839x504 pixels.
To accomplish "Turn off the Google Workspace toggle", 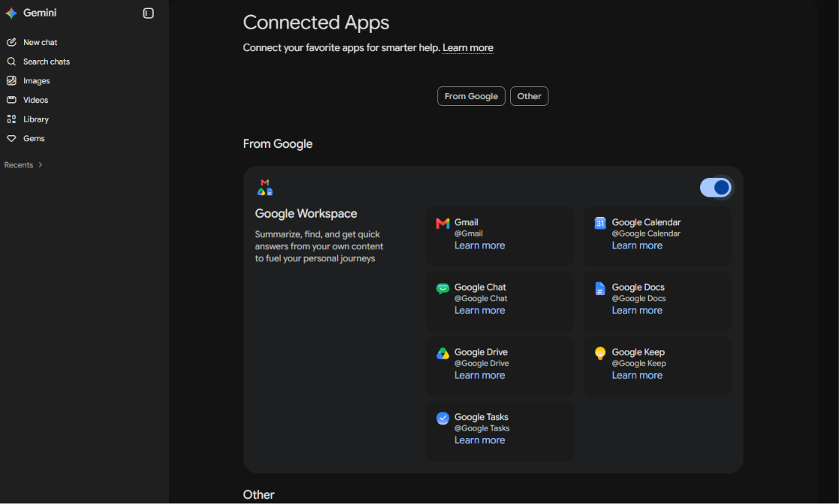I will click(x=715, y=187).
